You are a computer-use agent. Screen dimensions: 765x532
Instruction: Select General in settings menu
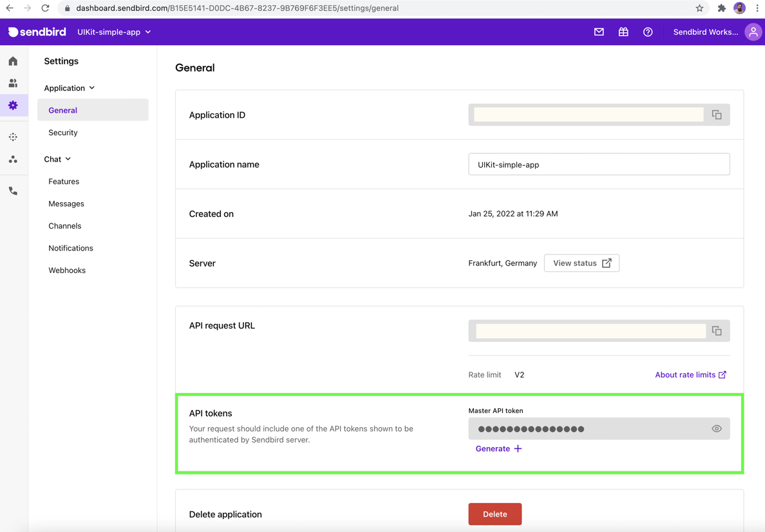pyautogui.click(x=93, y=110)
